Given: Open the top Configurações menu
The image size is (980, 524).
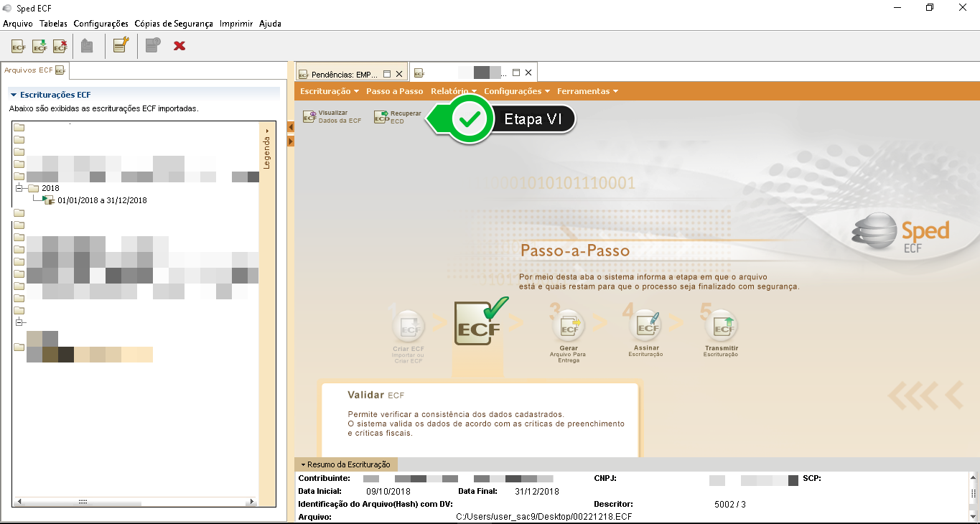Looking at the screenshot, I should click(x=101, y=24).
